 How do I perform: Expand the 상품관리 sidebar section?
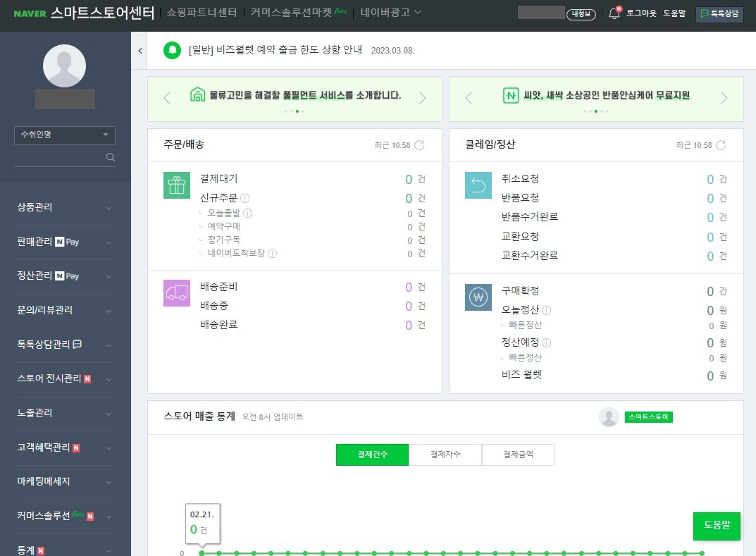[x=64, y=207]
